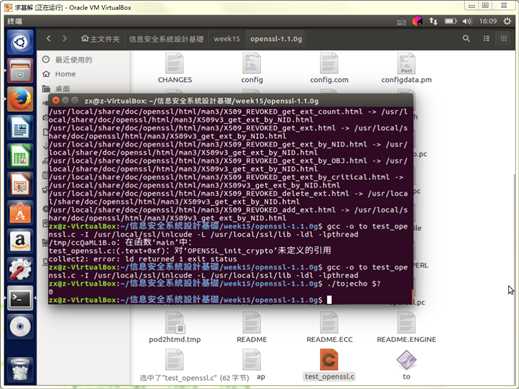Select the 'to' executable file
The width and height of the screenshot is (519, 389).
406,365
